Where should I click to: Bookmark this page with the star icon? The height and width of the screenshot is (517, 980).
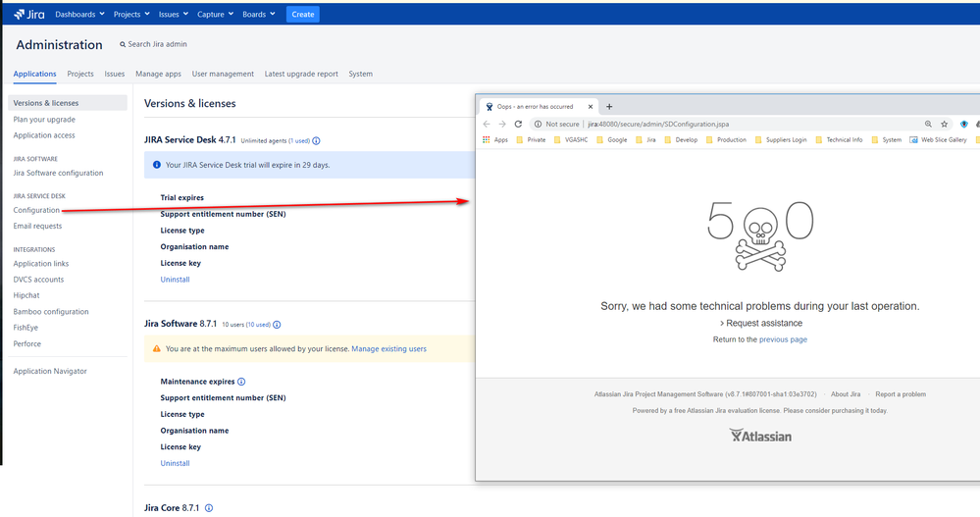click(945, 124)
